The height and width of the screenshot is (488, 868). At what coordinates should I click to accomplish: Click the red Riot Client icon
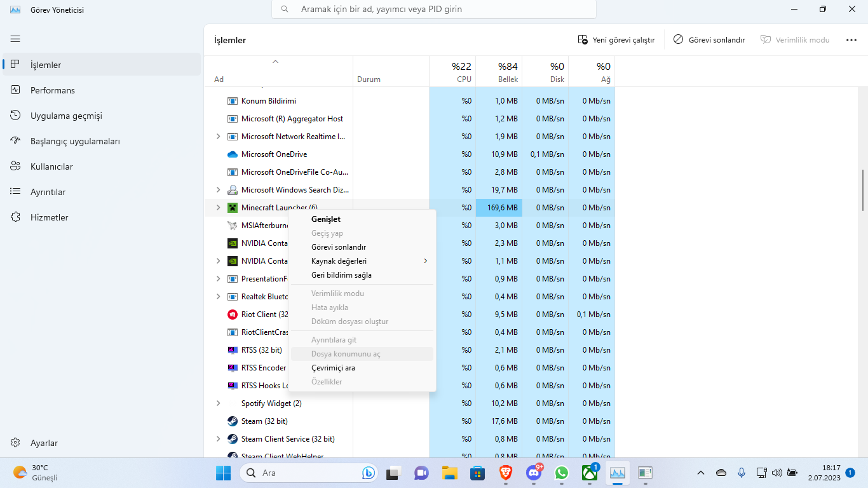(232, 315)
